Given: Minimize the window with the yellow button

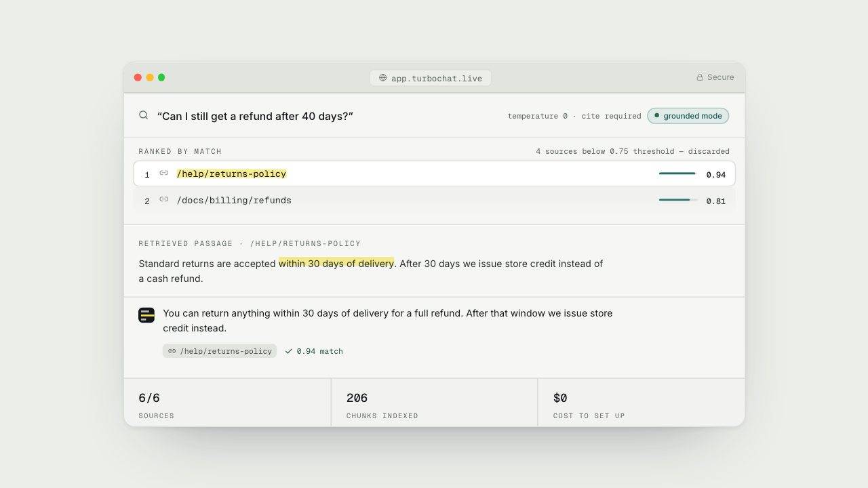Looking at the screenshot, I should (150, 77).
